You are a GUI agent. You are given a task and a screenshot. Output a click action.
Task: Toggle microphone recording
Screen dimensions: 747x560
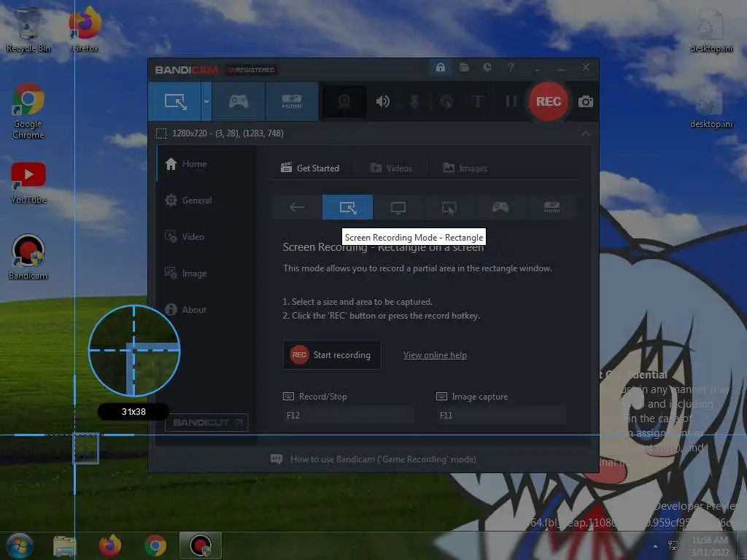click(x=414, y=101)
